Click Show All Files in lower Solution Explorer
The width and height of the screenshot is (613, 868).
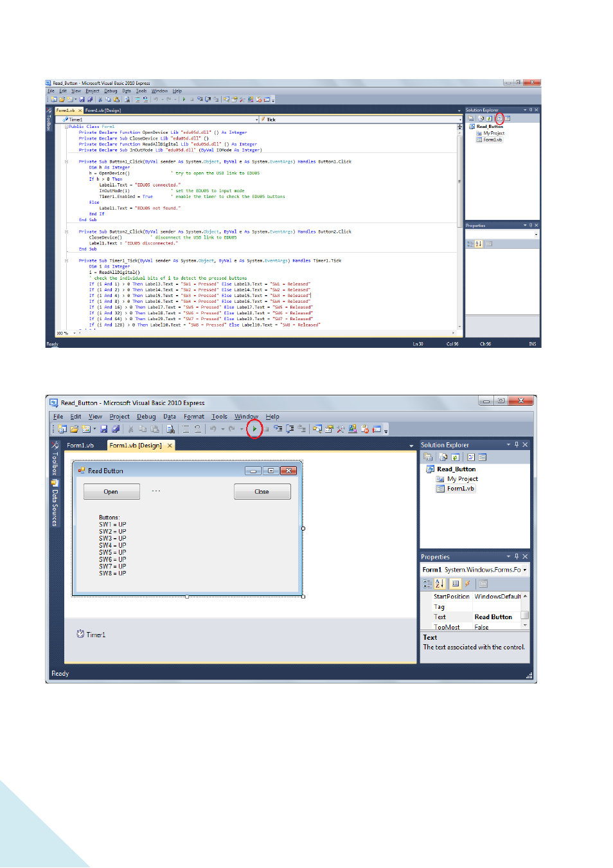tap(443, 457)
